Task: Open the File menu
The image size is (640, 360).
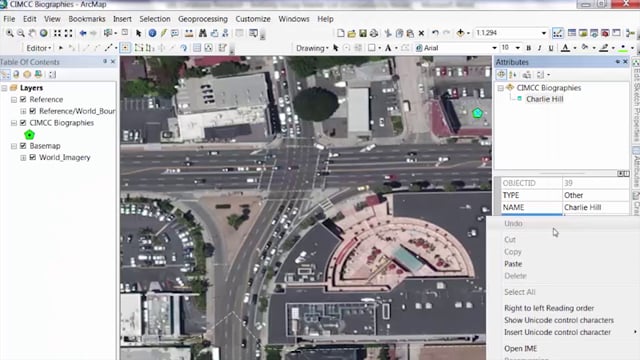Action: (9, 19)
